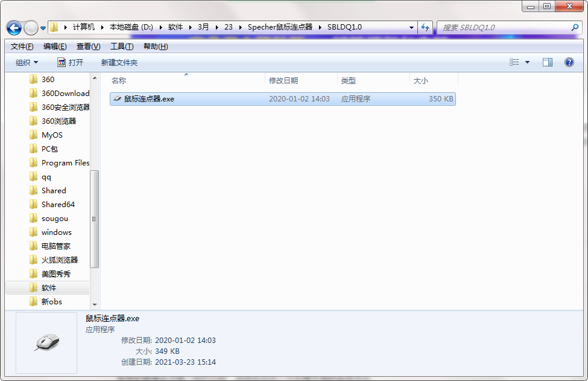The width and height of the screenshot is (588, 381).
Task: Select qq folder in sidebar
Action: coord(40,176)
